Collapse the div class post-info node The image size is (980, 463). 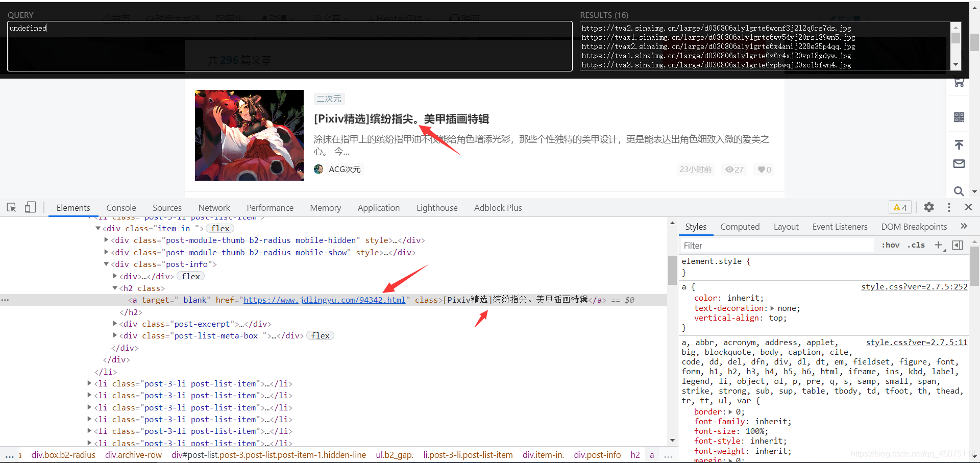pyautogui.click(x=106, y=264)
